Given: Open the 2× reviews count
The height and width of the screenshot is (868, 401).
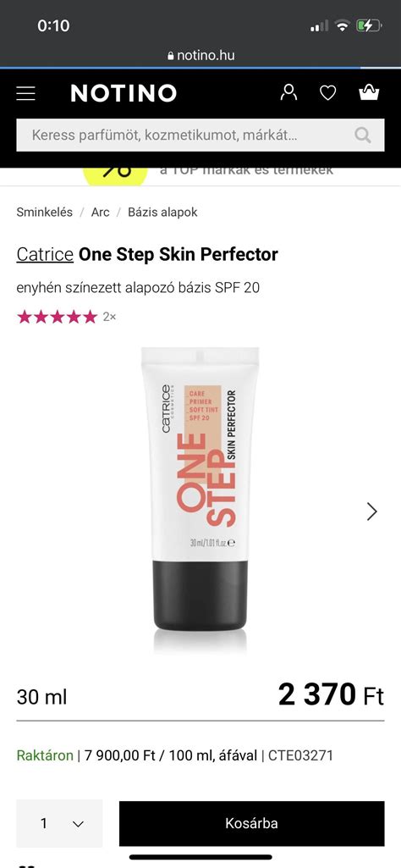Looking at the screenshot, I should coord(109,318).
